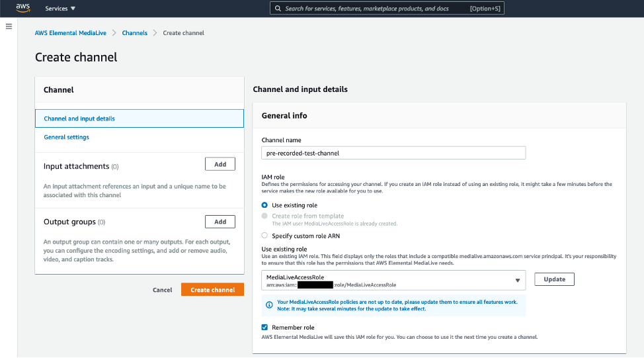
Task: Click the Use existing role field label
Action: (284, 249)
